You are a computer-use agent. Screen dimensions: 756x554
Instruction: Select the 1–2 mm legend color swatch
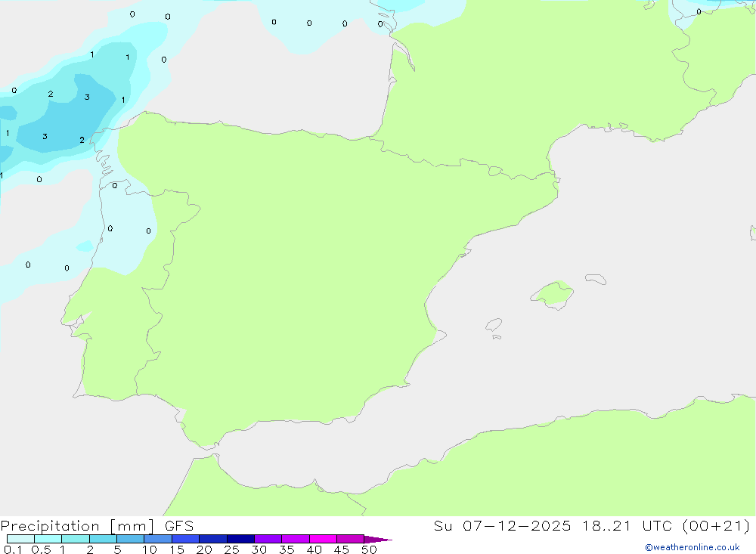[76, 539]
